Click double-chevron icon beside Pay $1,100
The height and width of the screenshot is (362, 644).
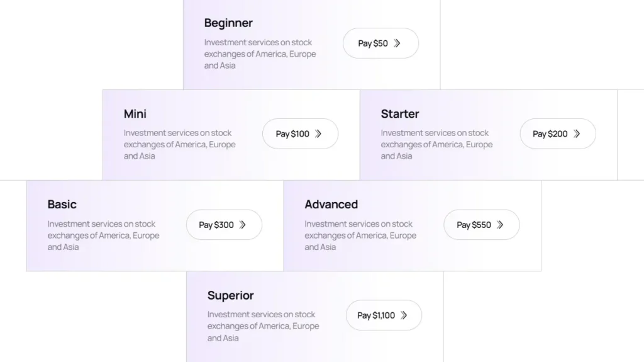point(404,315)
